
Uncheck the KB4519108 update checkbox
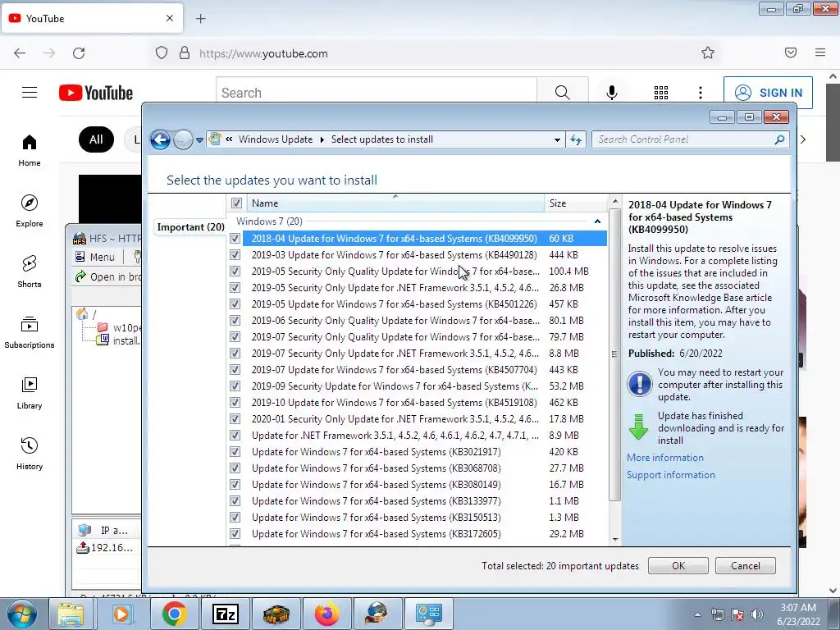click(x=235, y=402)
